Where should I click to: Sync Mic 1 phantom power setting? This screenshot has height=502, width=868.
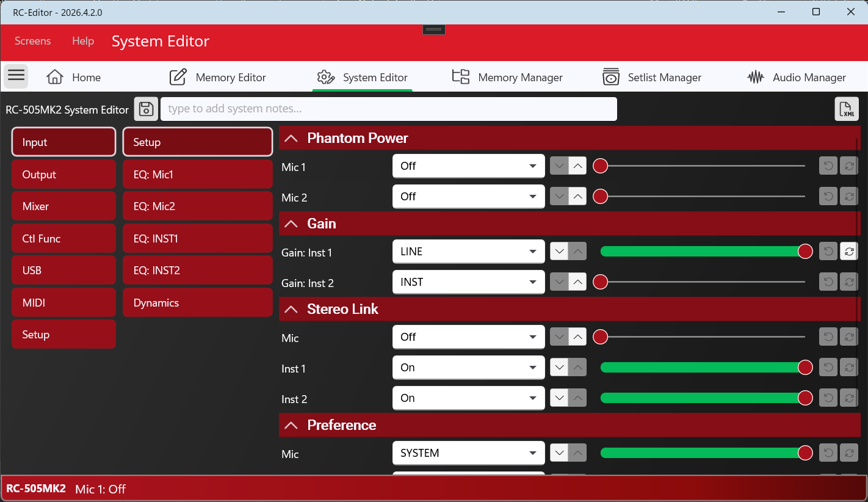pyautogui.click(x=849, y=166)
